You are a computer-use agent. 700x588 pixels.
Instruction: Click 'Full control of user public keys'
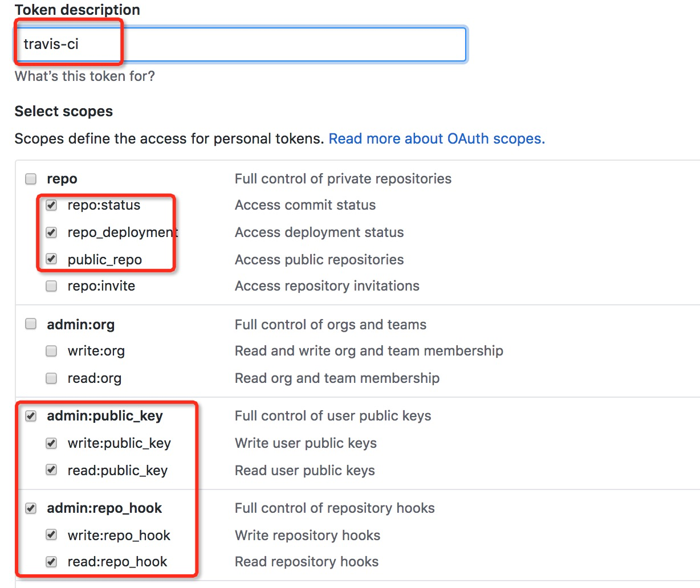coord(333,416)
